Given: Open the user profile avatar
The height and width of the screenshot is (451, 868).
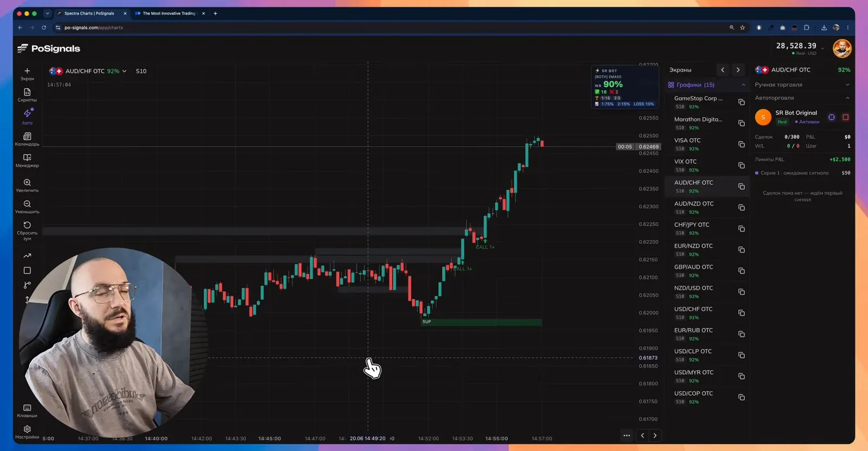Looking at the screenshot, I should (x=842, y=48).
